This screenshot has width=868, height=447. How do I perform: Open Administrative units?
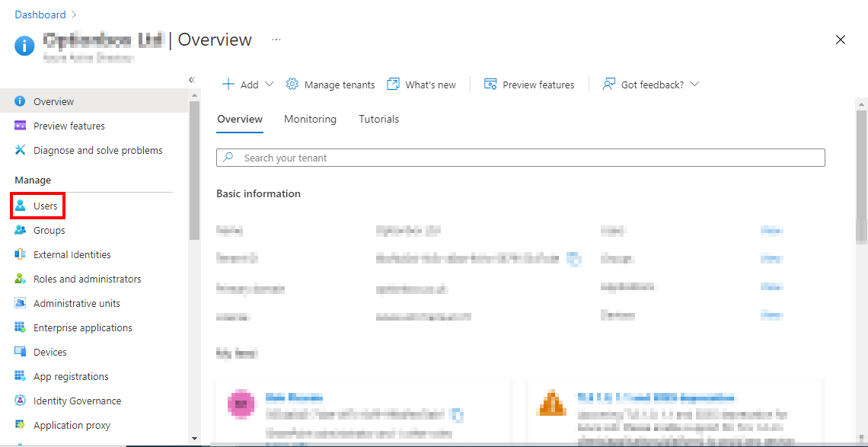pos(94,303)
